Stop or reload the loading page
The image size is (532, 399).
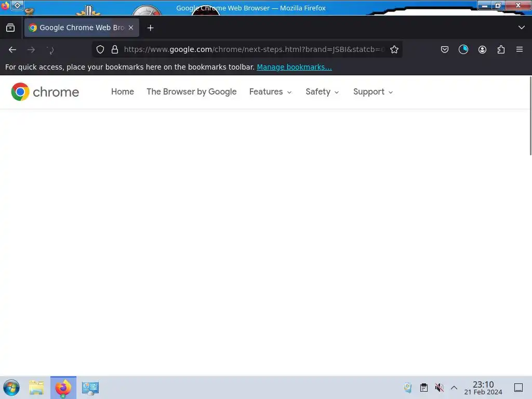coord(50,50)
